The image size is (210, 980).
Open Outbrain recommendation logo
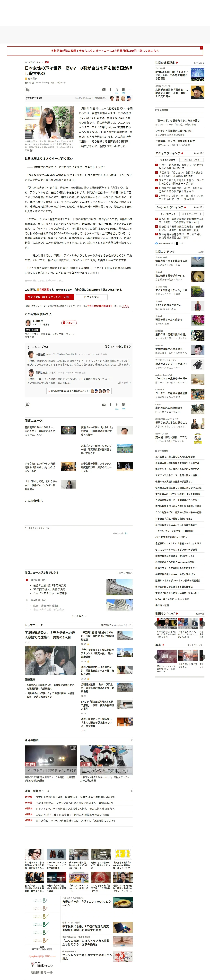[x=120, y=533]
